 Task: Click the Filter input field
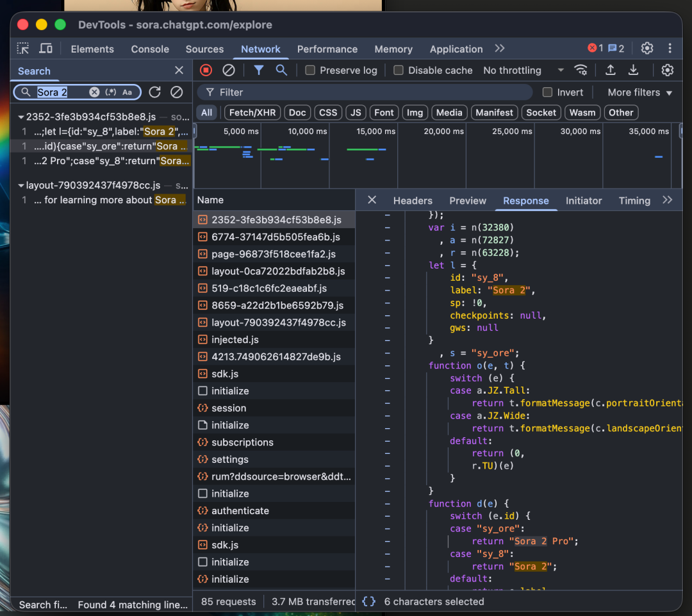[x=372, y=92]
